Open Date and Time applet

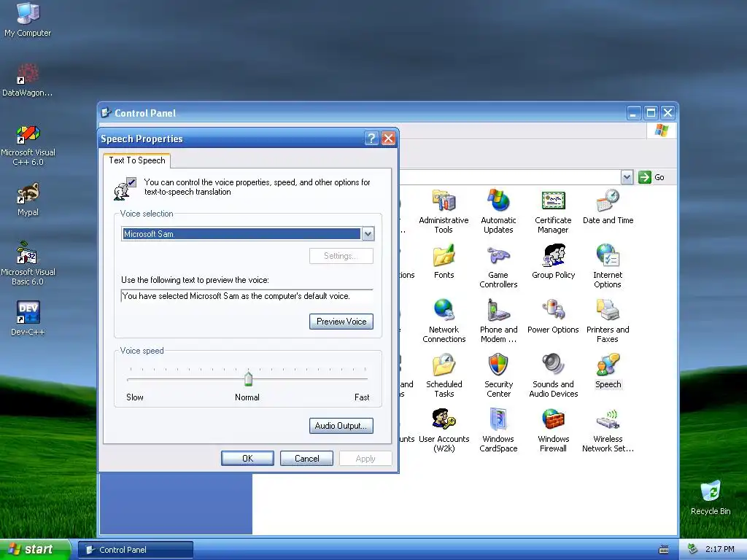[x=608, y=207]
